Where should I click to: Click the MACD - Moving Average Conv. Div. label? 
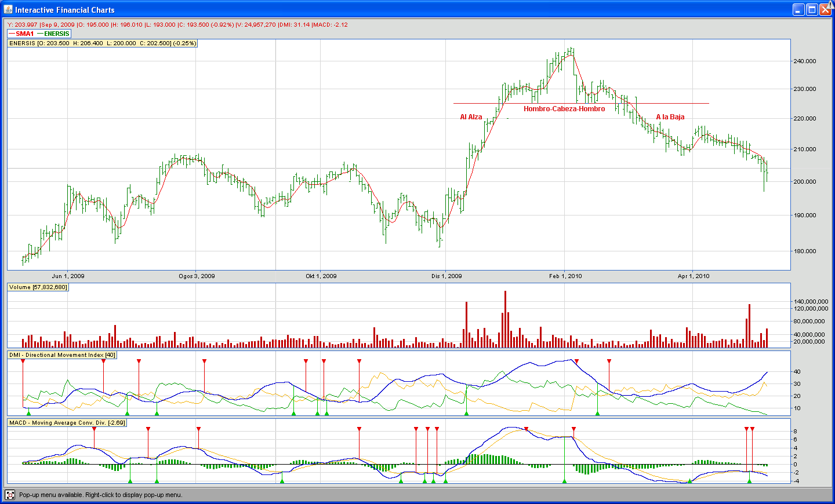click(67, 423)
